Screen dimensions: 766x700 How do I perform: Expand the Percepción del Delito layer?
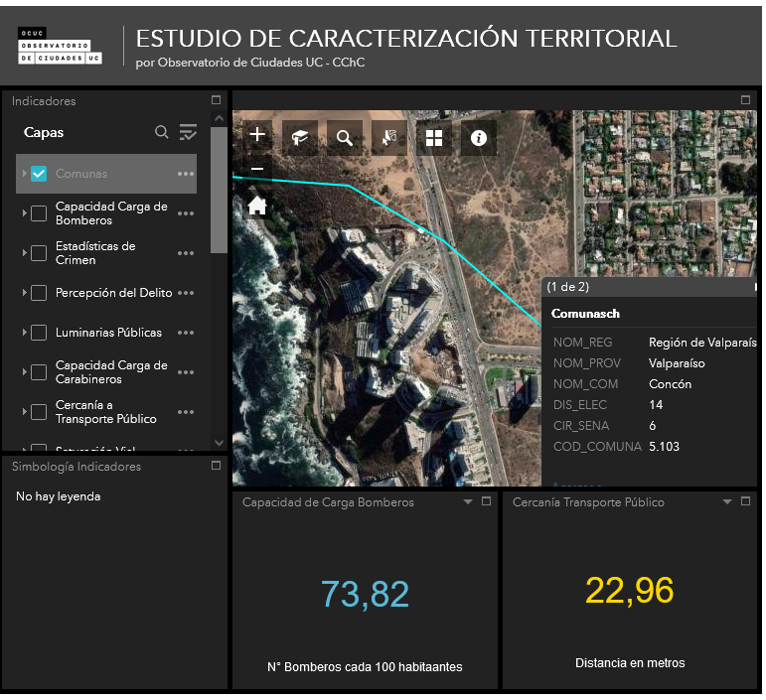click(x=24, y=292)
